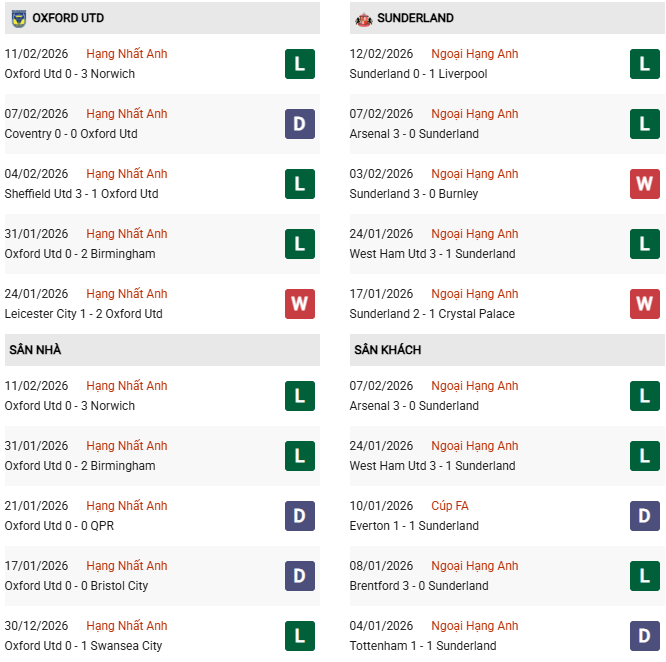The height and width of the screenshot is (662, 666).
Task: Click the W badge for Sunderland 2-1 Crystal Palace
Action: point(644,304)
